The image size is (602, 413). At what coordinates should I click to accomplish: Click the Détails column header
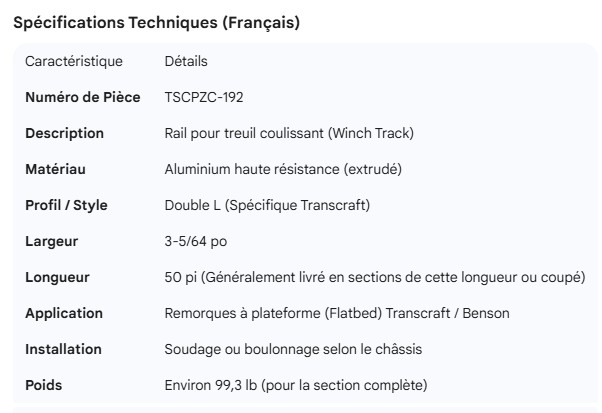coord(186,62)
